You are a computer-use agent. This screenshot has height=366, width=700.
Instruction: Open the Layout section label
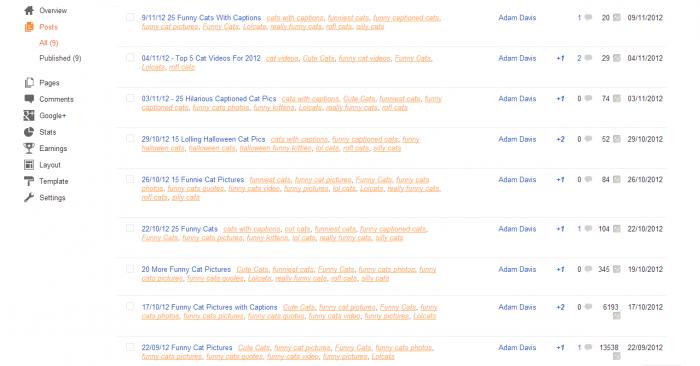[50, 165]
